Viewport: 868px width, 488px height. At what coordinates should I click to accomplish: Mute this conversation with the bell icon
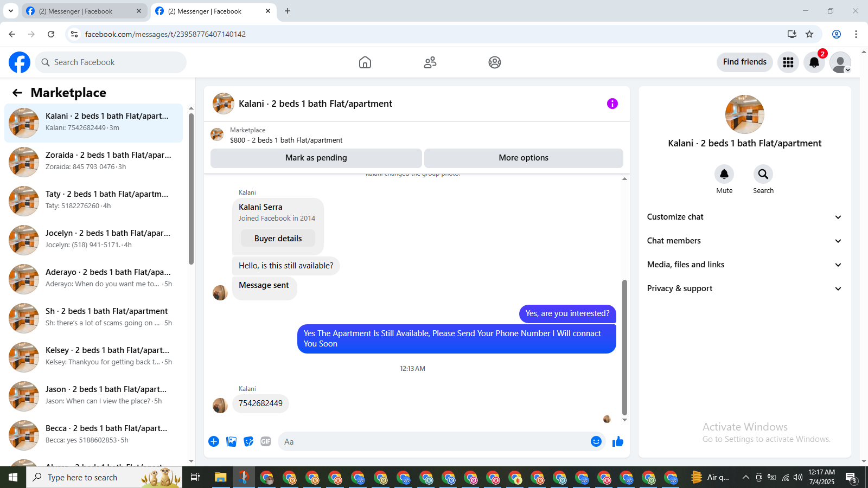[724, 174]
